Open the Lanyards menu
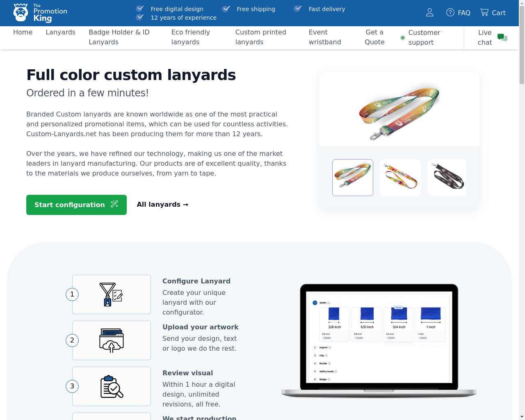The height and width of the screenshot is (420, 525). pos(60,32)
